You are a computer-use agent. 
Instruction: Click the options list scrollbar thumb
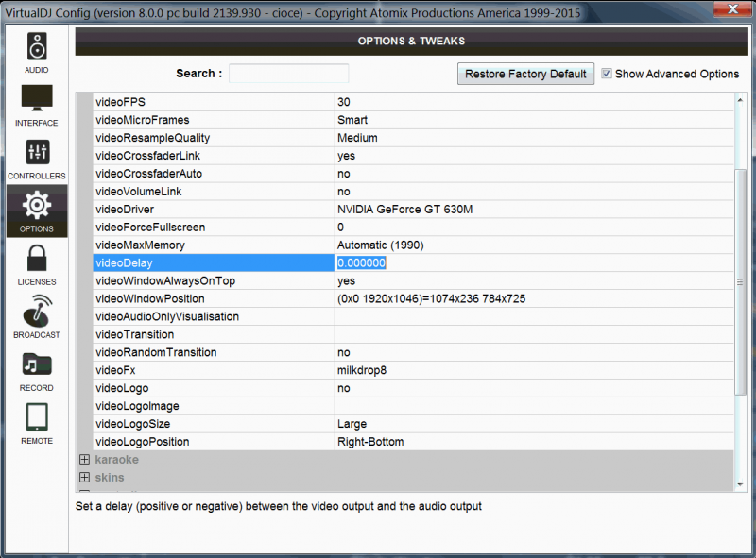tap(740, 282)
